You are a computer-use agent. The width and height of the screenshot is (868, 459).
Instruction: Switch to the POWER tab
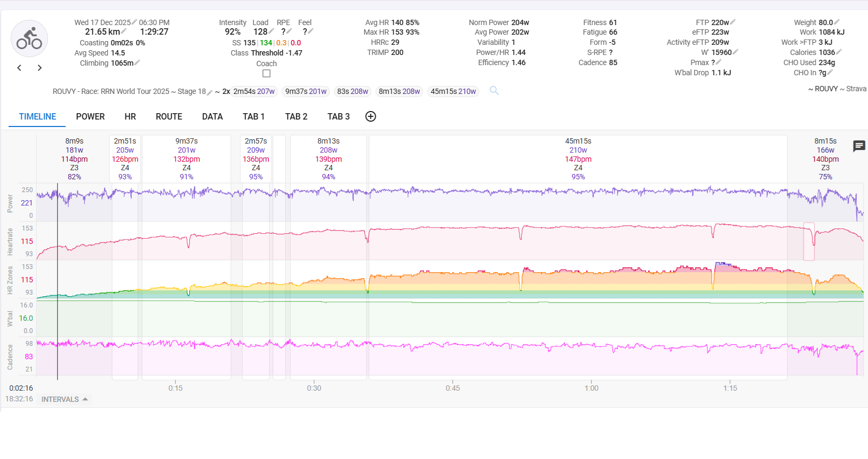[x=90, y=116]
